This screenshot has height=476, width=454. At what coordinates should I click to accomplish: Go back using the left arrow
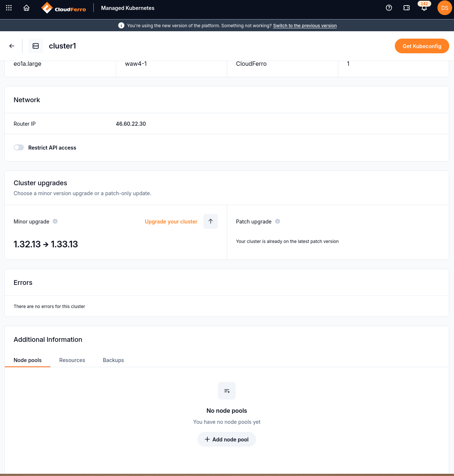click(12, 46)
